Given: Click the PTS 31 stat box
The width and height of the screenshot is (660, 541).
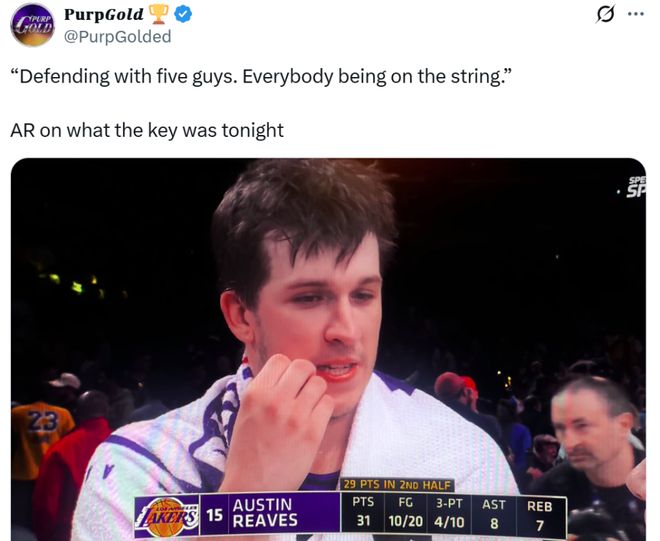Looking at the screenshot, I should 363,512.
